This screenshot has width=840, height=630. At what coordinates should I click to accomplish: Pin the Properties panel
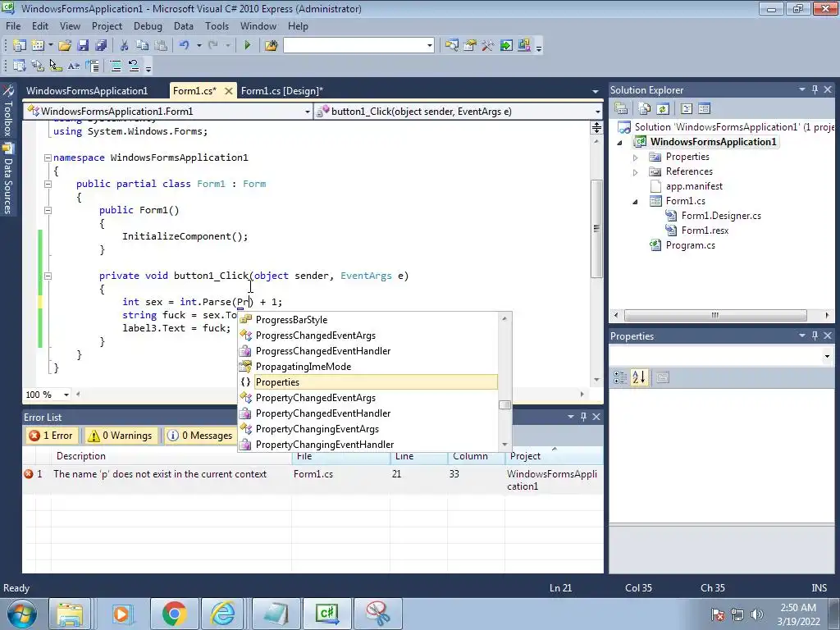click(815, 336)
